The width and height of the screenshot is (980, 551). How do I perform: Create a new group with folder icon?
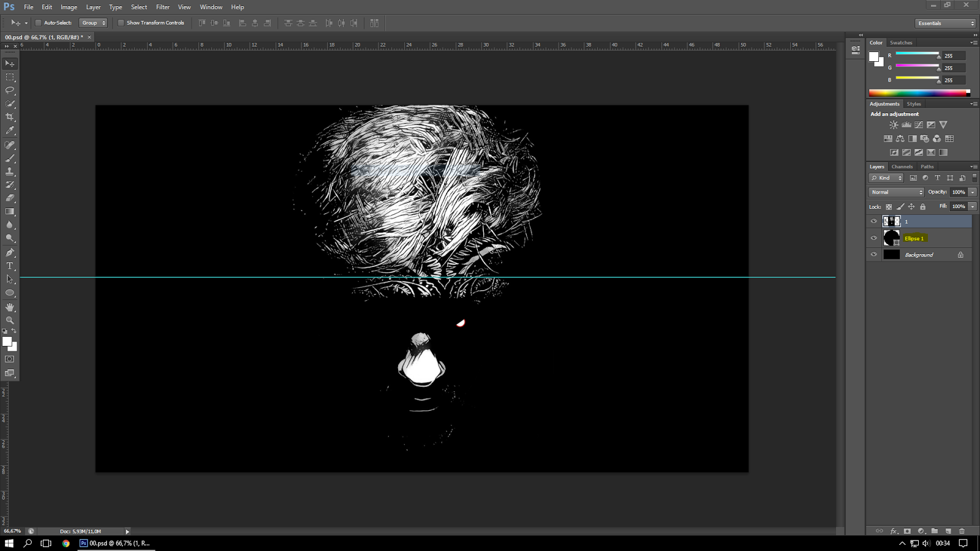(935, 531)
